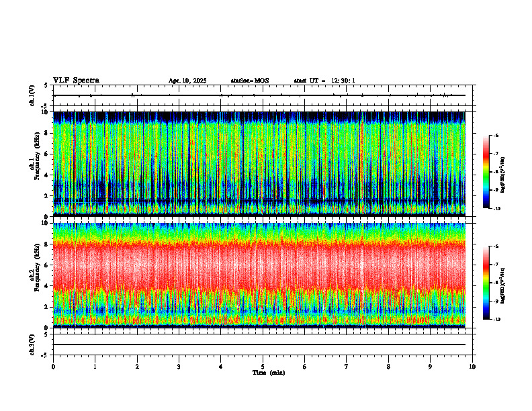Click the ch.1 spectrogram panel
Image resolution: width=532 pixels, height=411 pixels.
(x=259, y=164)
